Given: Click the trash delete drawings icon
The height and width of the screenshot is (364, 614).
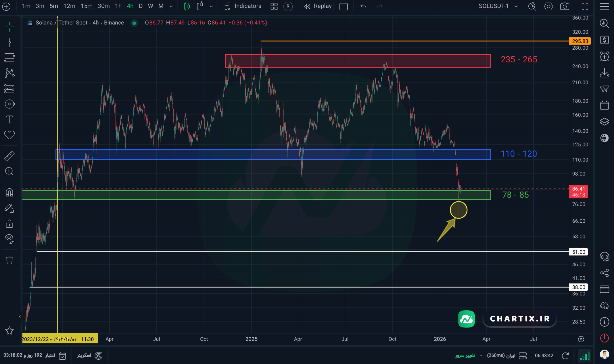Looking at the screenshot, I should [x=9, y=260].
